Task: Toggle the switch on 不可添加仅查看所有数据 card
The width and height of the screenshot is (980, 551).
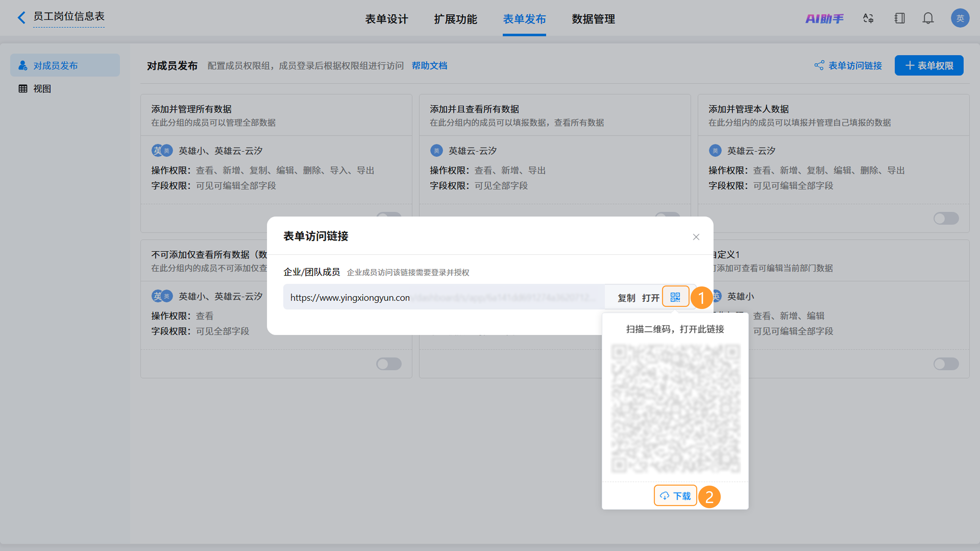Action: (389, 364)
